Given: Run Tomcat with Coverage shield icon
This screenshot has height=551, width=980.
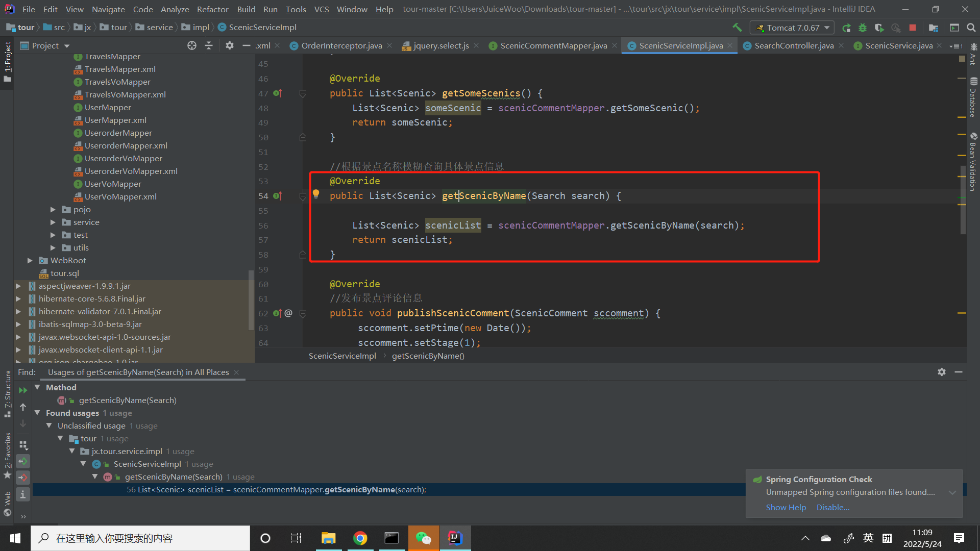Looking at the screenshot, I should [x=879, y=28].
